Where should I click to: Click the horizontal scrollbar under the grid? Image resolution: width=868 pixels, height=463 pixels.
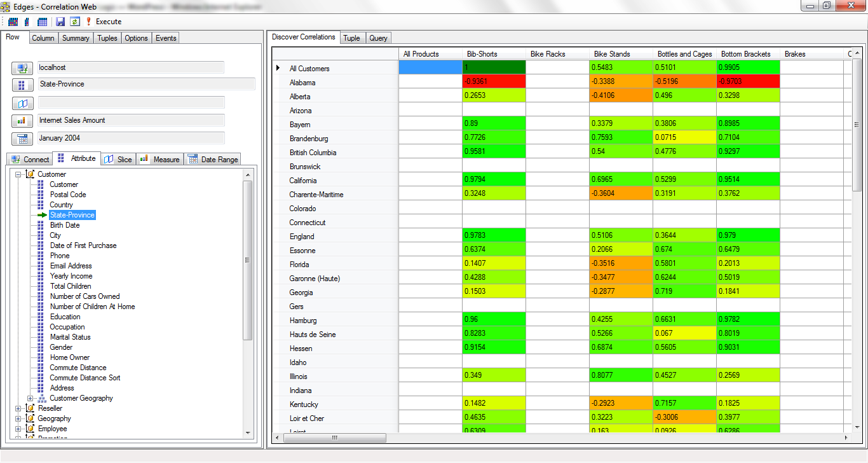pos(330,438)
